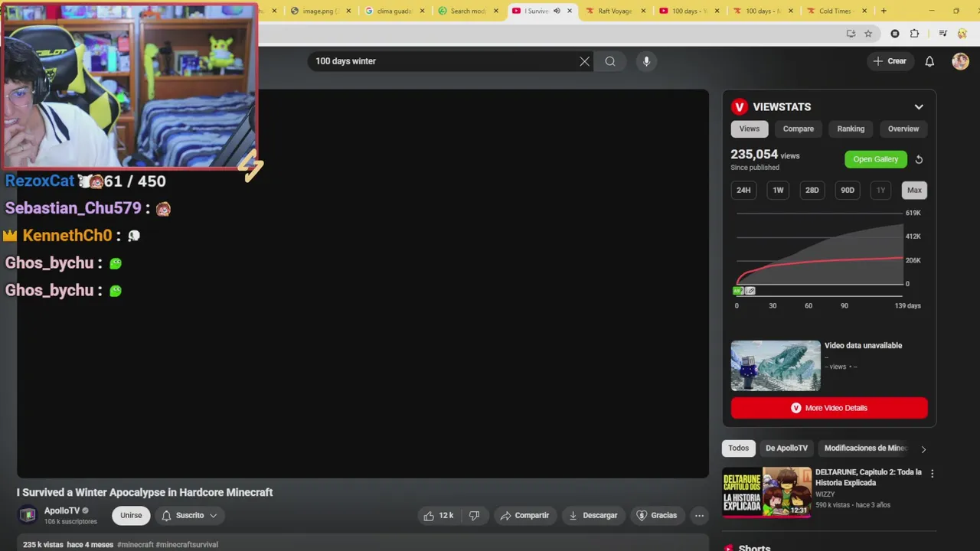The image size is (980, 551).
Task: Open browser extensions puzzle icon
Action: 914,34
